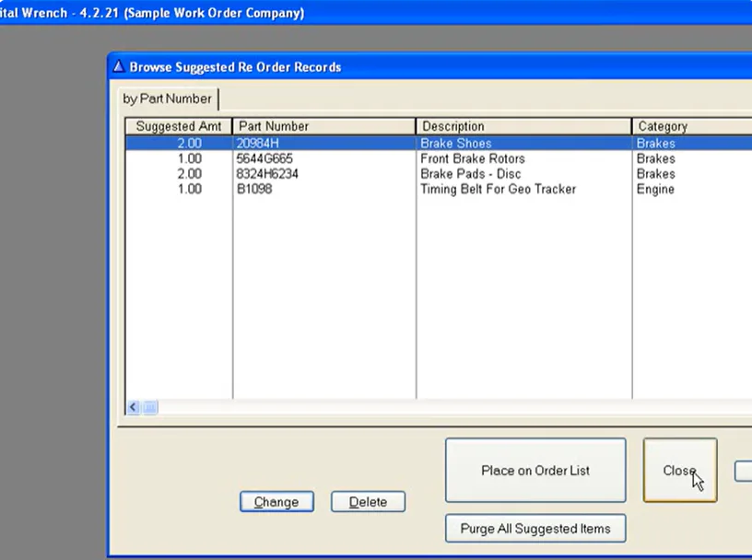
Task: Sort by the Part Number column header
Action: point(323,126)
